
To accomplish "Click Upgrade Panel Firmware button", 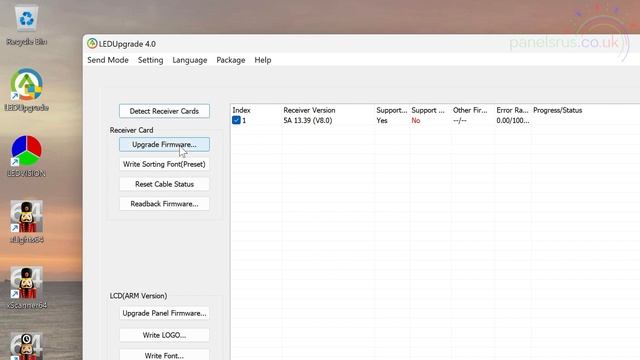I will tap(164, 313).
